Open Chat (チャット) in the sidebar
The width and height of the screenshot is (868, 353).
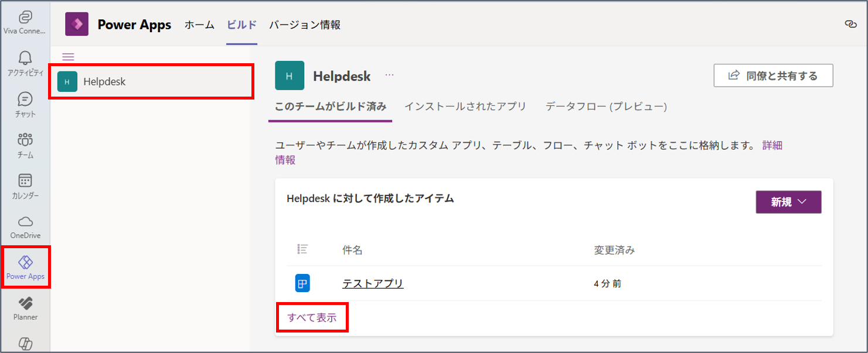coord(25,104)
